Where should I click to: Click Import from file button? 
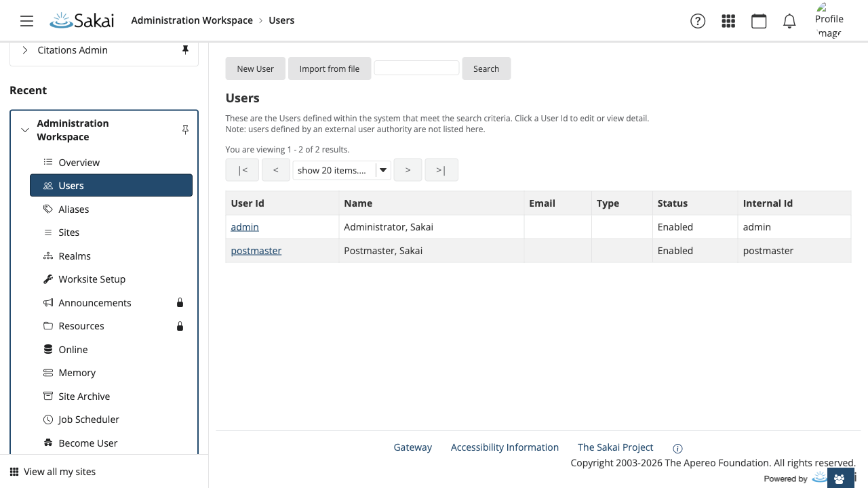point(330,68)
